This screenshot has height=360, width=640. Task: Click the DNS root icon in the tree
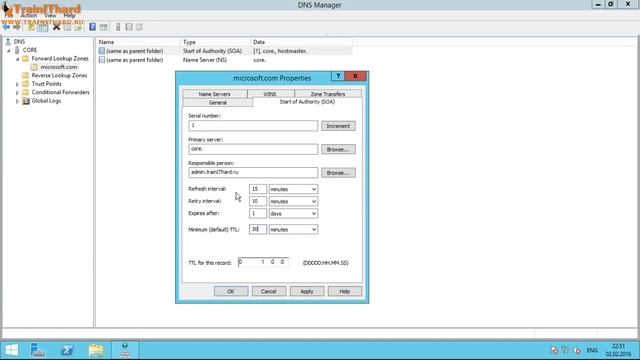pyautogui.click(x=8, y=42)
